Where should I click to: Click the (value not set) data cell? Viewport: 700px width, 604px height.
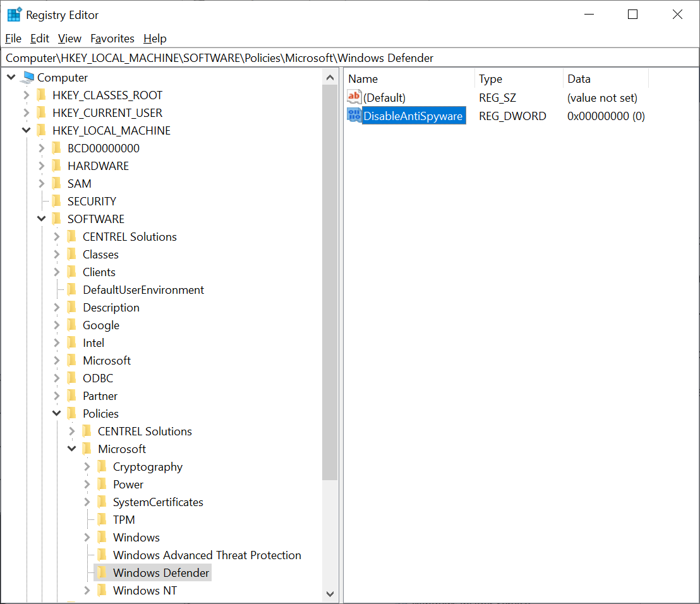tap(602, 98)
